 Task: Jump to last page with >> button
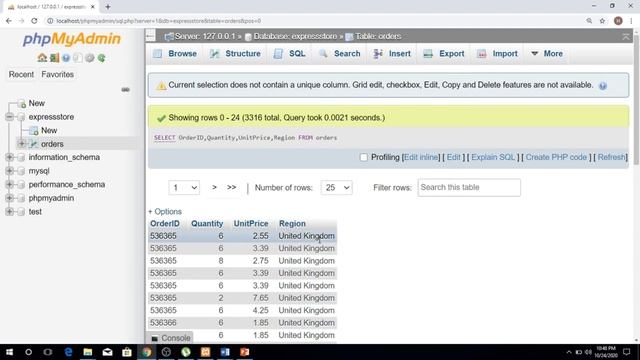click(231, 187)
